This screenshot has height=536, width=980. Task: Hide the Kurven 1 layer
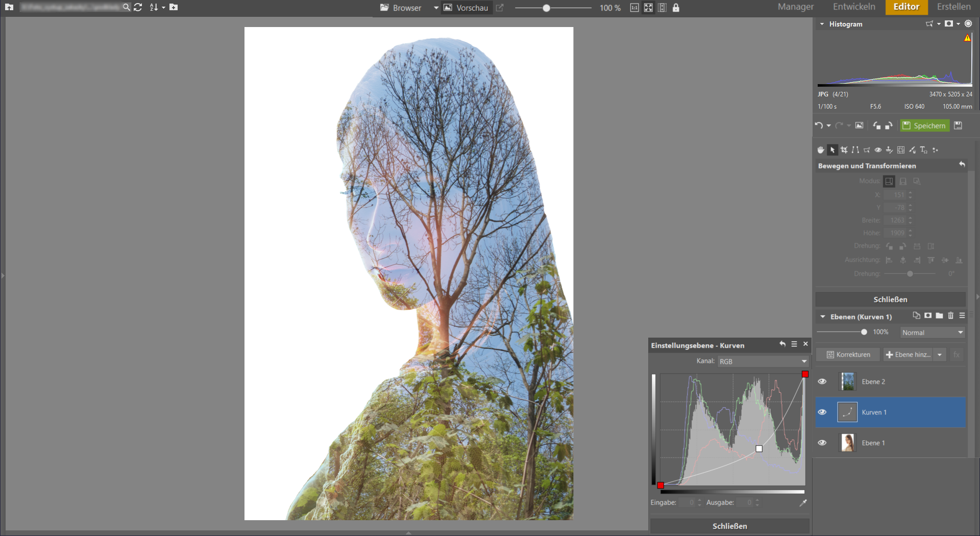pos(822,412)
